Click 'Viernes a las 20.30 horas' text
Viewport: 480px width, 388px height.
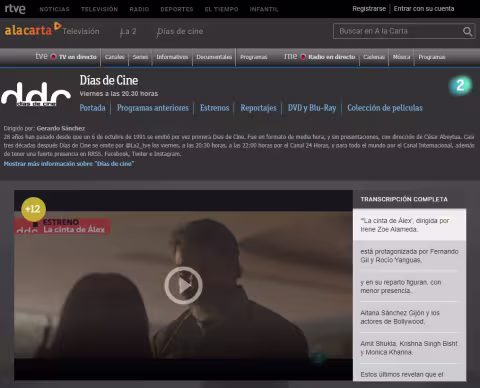pos(119,94)
